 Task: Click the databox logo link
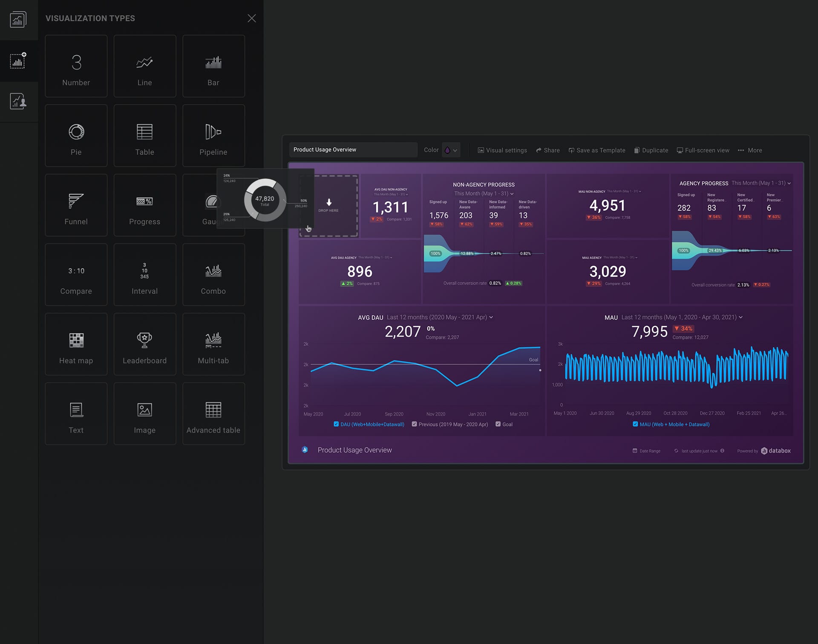(776, 451)
